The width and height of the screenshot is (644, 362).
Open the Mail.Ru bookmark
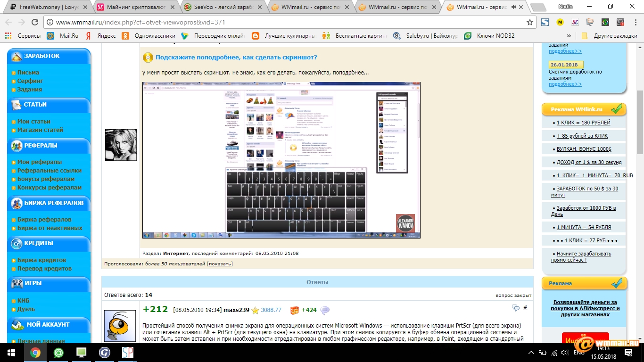coord(62,36)
